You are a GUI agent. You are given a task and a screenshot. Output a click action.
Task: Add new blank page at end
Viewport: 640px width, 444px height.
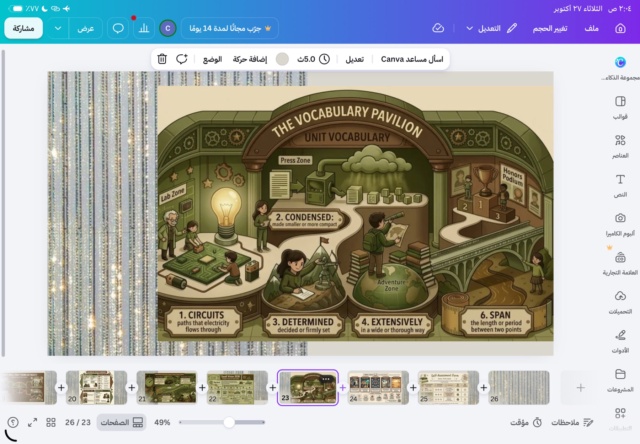pos(580,388)
